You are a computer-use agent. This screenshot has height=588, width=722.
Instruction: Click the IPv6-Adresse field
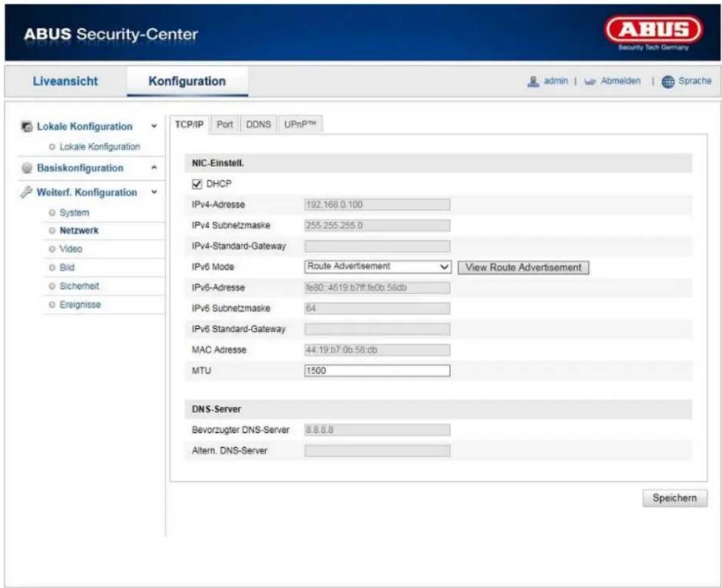[377, 288]
